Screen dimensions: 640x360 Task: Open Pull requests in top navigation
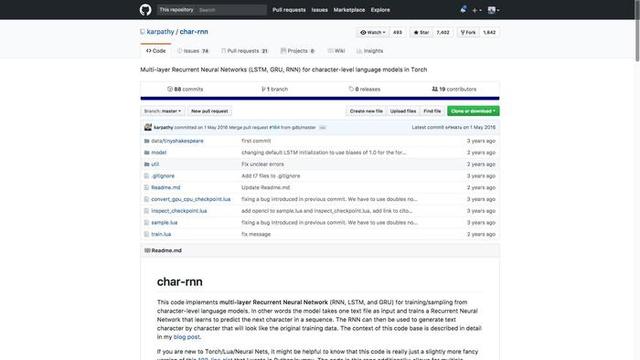(x=289, y=10)
